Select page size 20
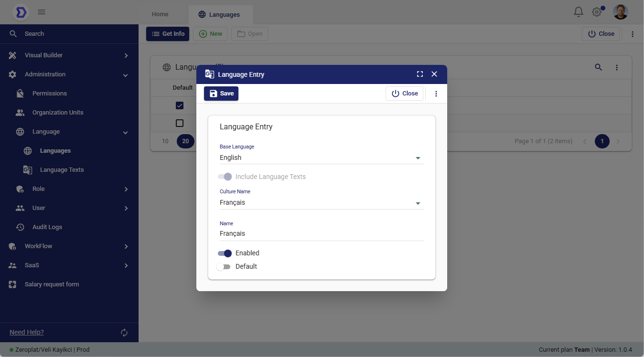The height and width of the screenshot is (357, 644). click(x=185, y=141)
